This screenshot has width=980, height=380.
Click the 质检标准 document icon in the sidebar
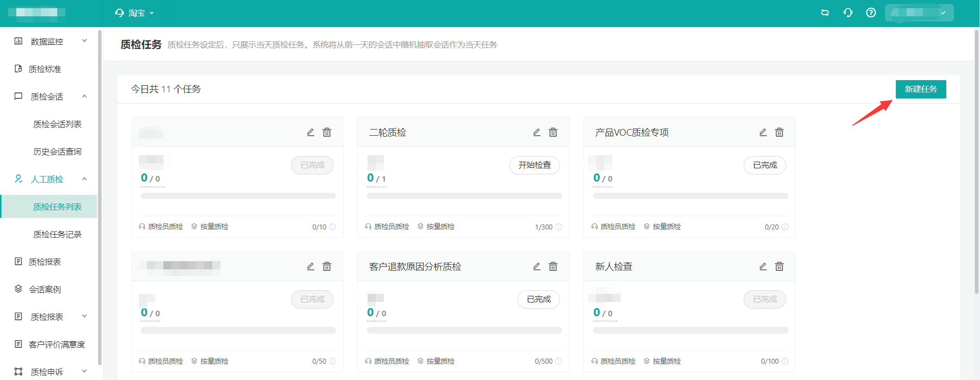coord(18,68)
